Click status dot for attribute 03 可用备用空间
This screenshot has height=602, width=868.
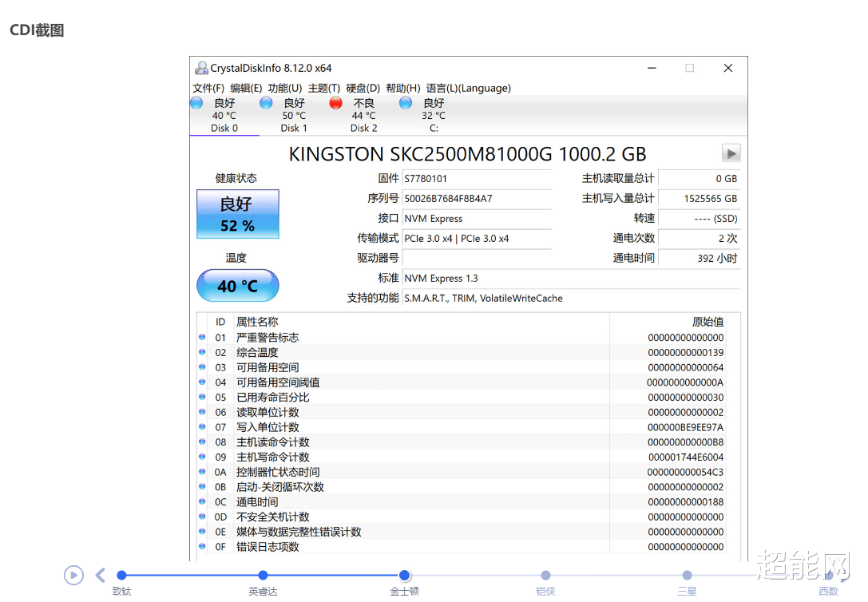pyautogui.click(x=202, y=366)
